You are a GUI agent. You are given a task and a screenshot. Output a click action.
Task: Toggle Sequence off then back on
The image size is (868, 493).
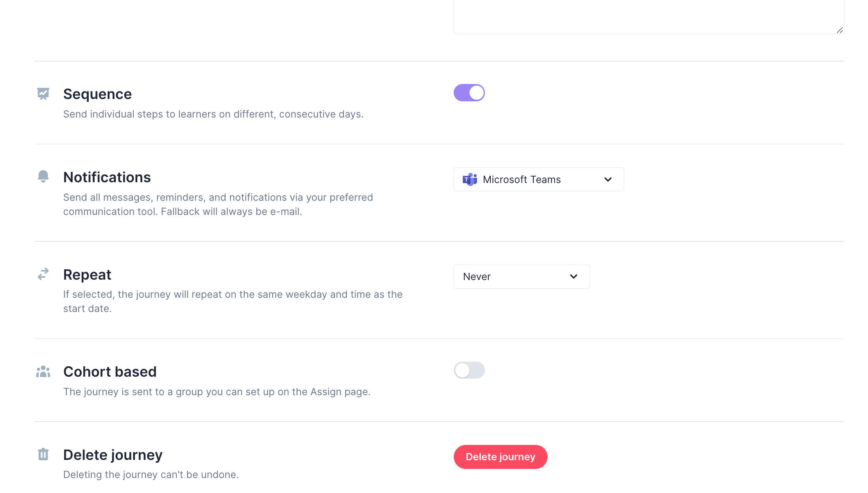[469, 92]
